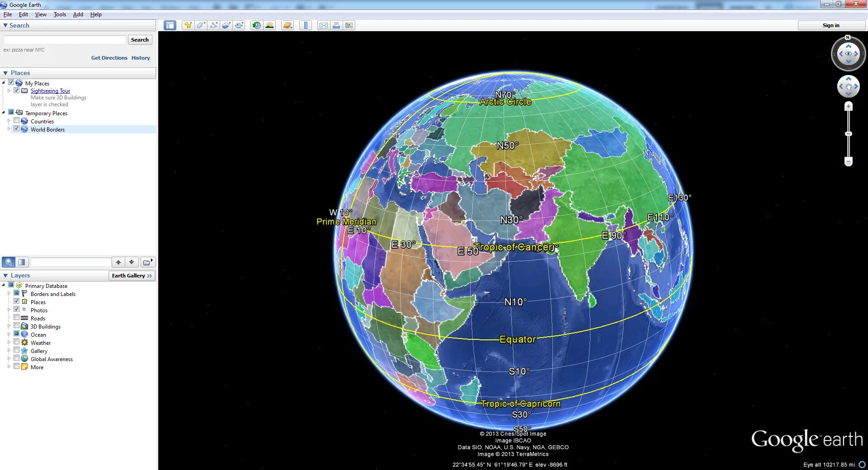Uncheck the Sightseeing Tour checkbox

[17, 90]
